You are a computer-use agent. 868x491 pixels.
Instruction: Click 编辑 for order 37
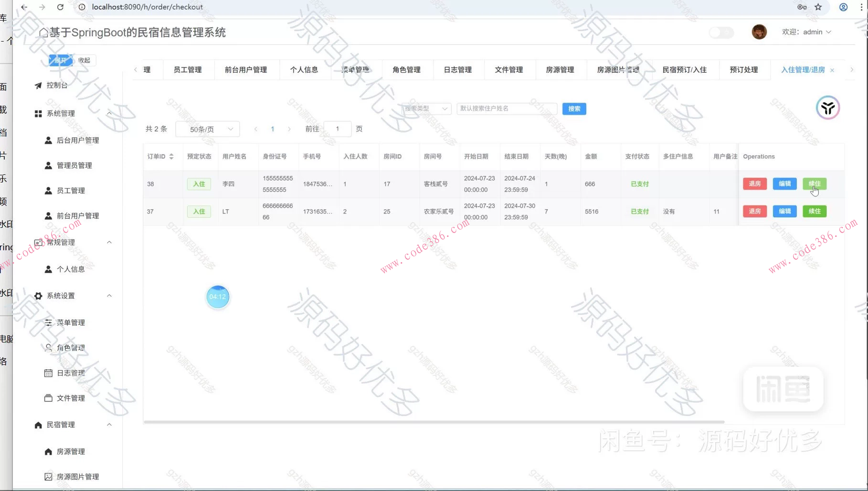point(785,212)
